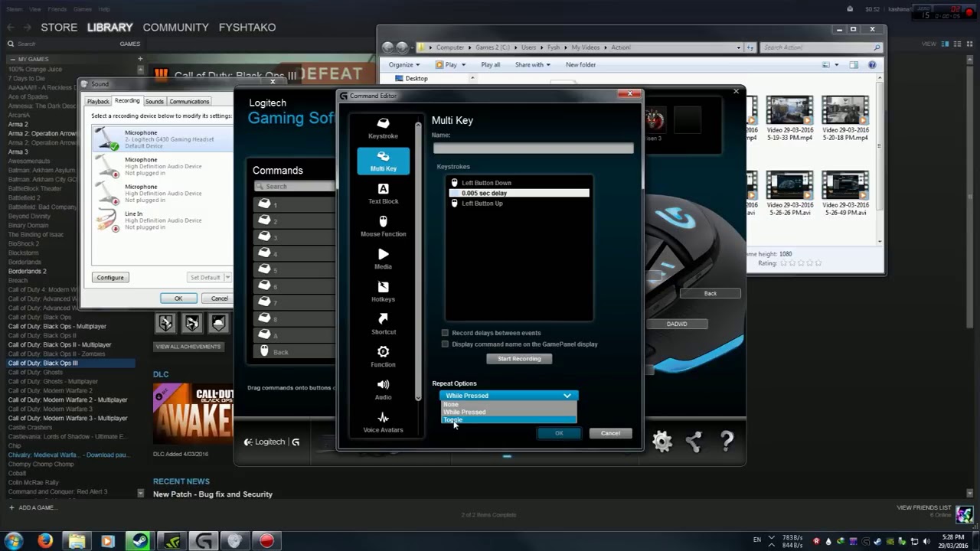This screenshot has height=551, width=980.
Task: Choose While Pressed in the open list
Action: point(508,412)
